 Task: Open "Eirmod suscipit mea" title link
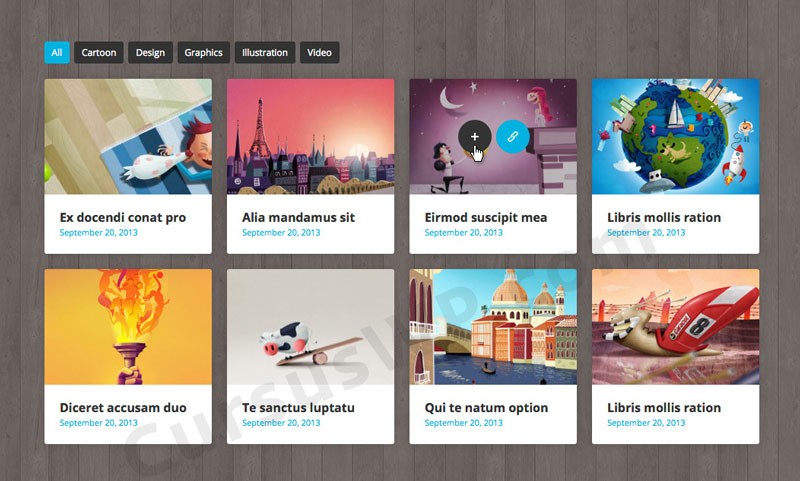tap(486, 217)
